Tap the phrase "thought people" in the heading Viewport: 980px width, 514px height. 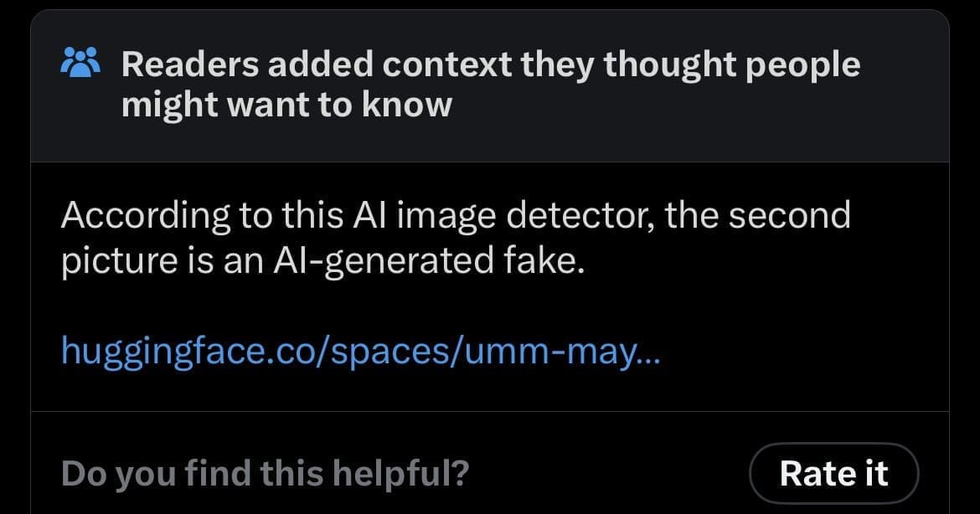click(x=731, y=64)
